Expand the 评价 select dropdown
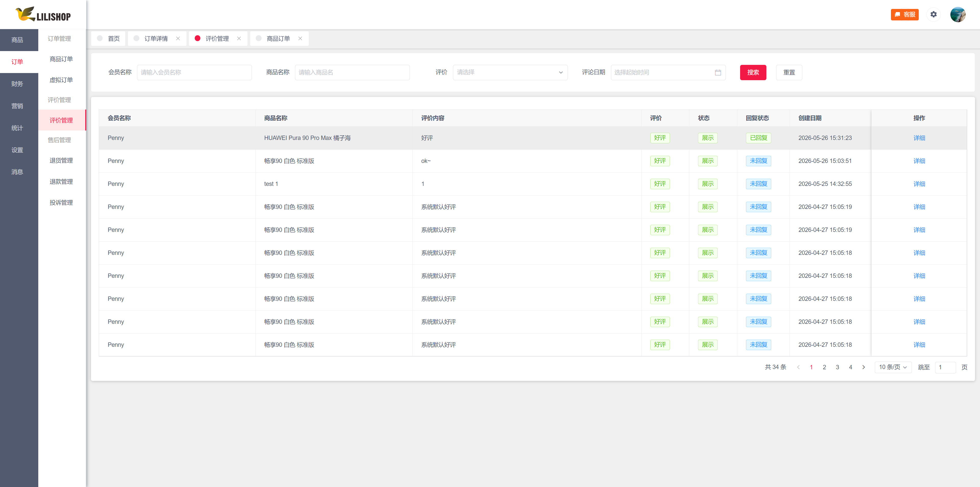The width and height of the screenshot is (980, 487). [510, 72]
